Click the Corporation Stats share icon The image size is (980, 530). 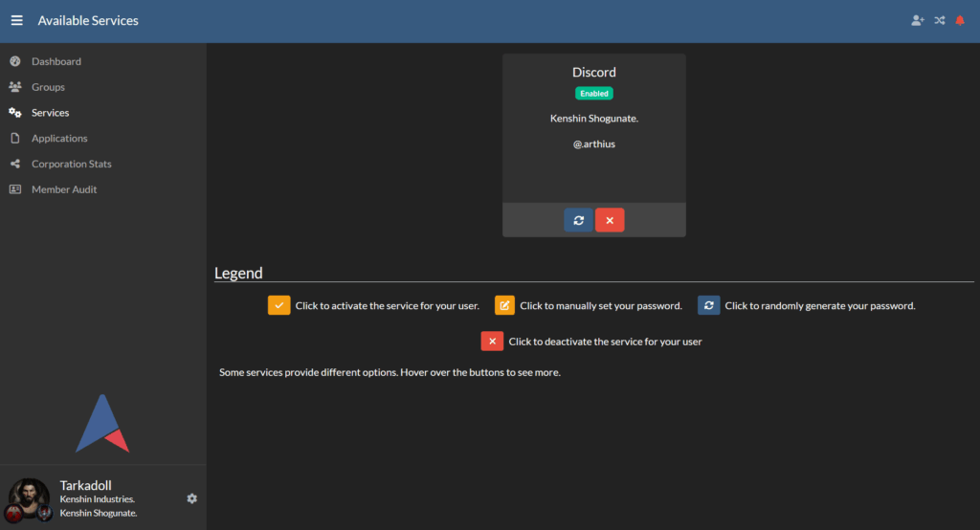click(15, 164)
